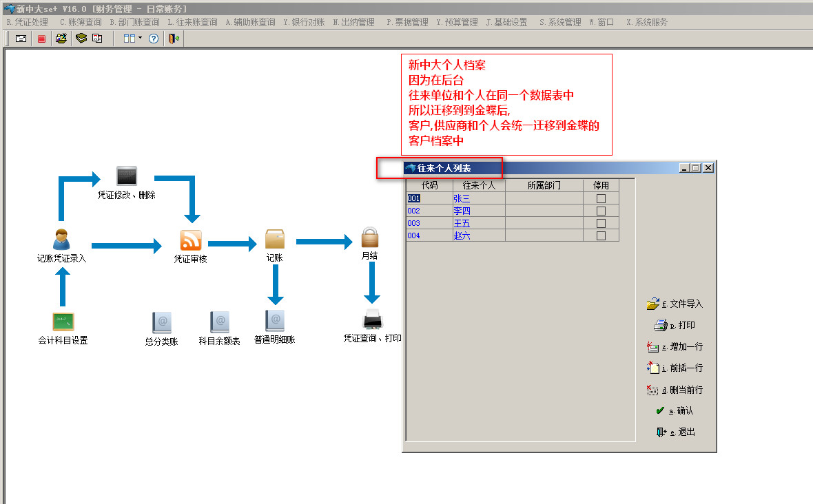
Task: Click the 文件导入 button
Action: click(x=675, y=304)
